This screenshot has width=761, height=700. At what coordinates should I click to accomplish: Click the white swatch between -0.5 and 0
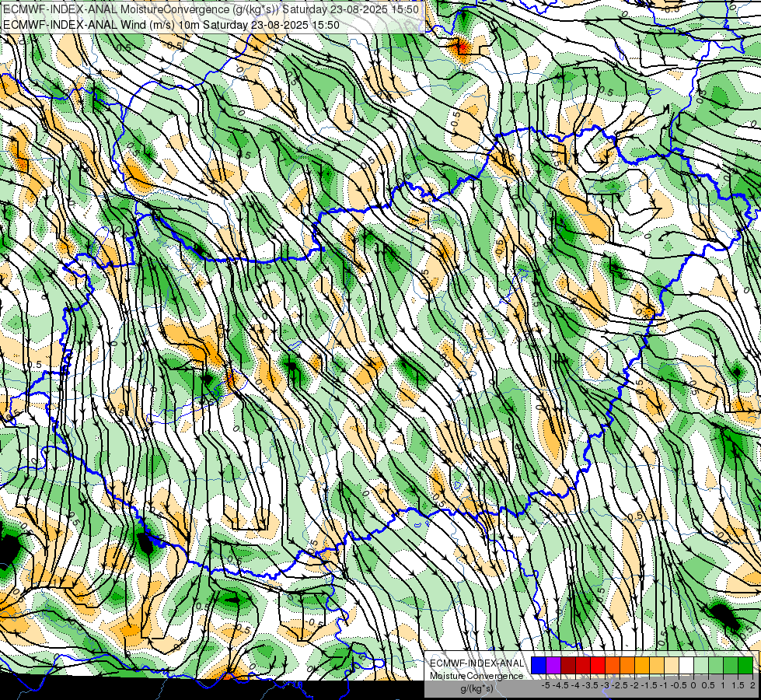[686, 665]
